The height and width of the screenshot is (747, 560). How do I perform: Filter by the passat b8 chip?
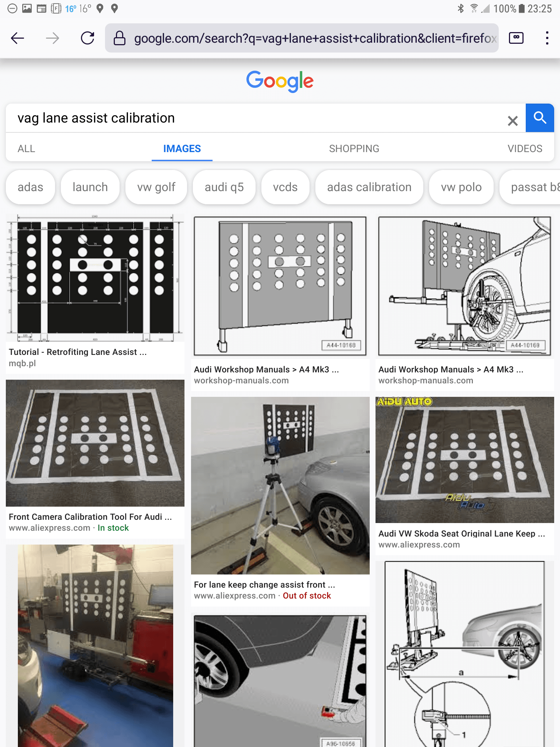coord(530,187)
